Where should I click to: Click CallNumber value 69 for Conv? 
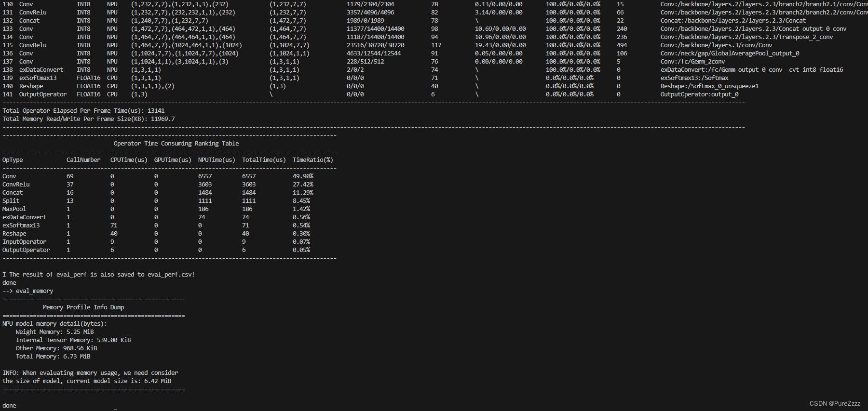click(x=70, y=176)
